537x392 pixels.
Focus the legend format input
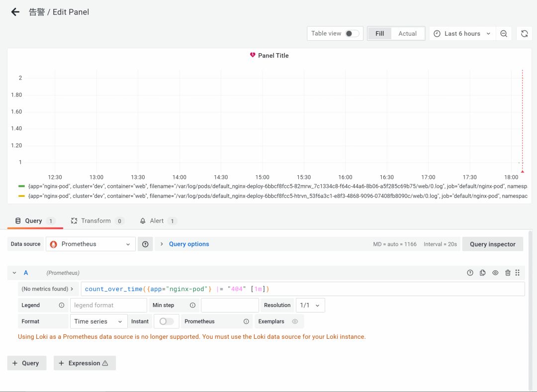coord(108,305)
